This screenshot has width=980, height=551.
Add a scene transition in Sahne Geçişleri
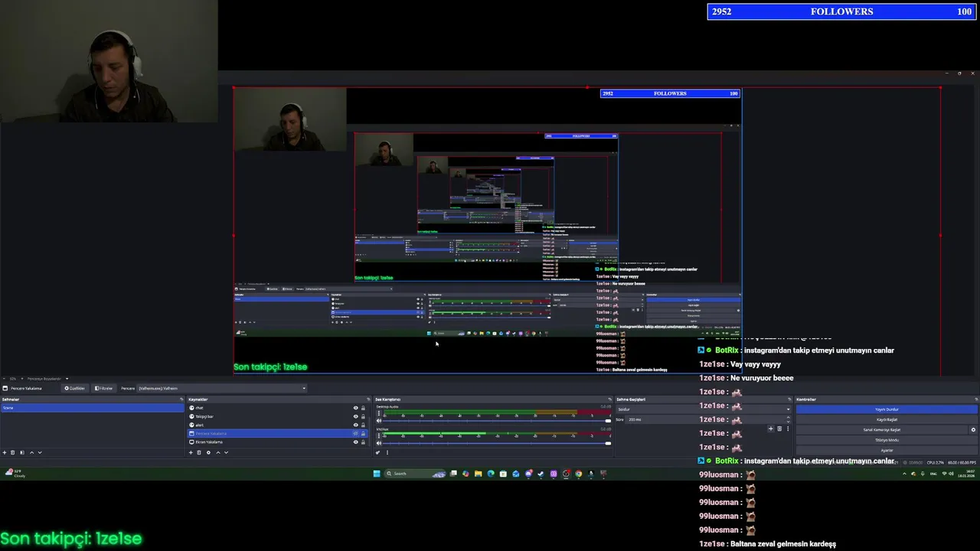[771, 429]
